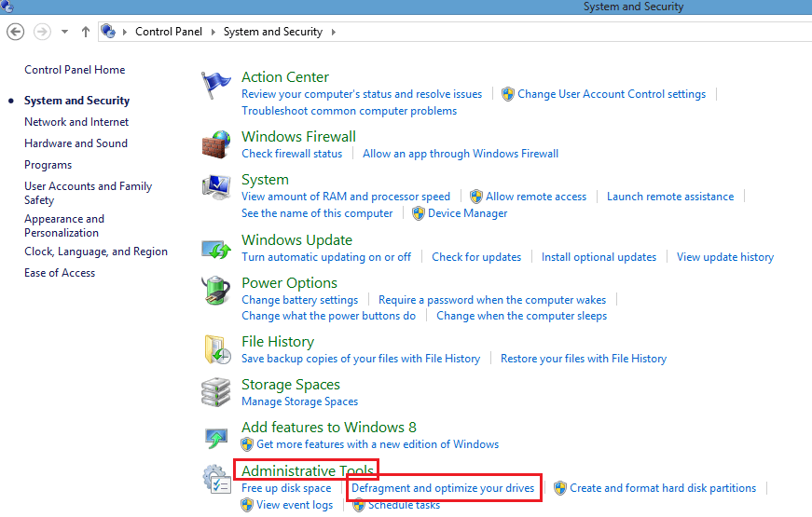Select Control Panel in the breadcrumb
The image size is (812, 517).
tap(169, 32)
